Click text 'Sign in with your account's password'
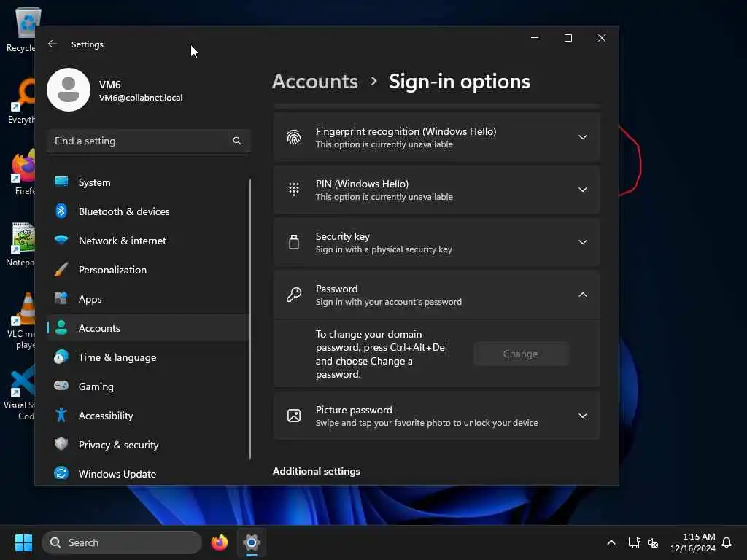 click(388, 302)
